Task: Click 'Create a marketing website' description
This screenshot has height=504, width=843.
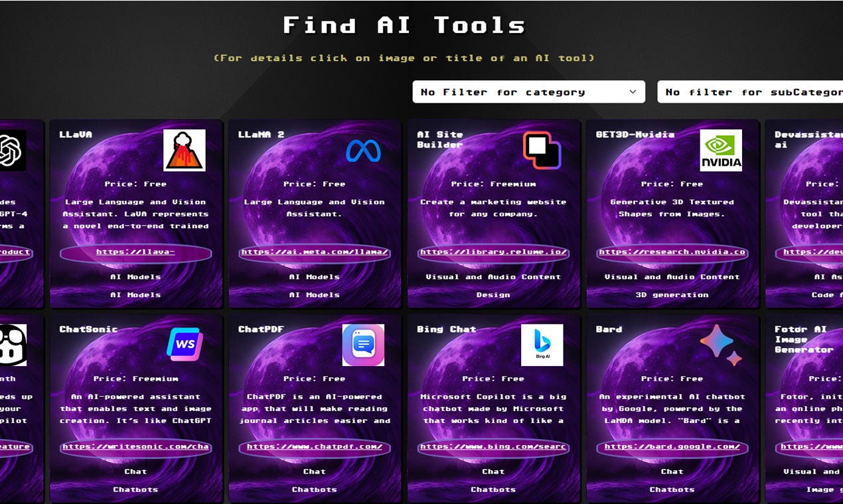Action: coord(493,208)
